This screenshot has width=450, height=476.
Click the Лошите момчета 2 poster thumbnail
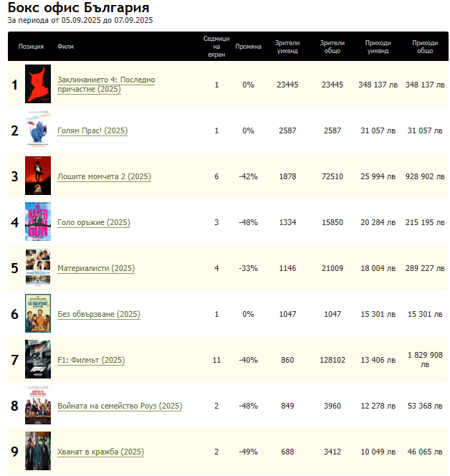pos(38,176)
